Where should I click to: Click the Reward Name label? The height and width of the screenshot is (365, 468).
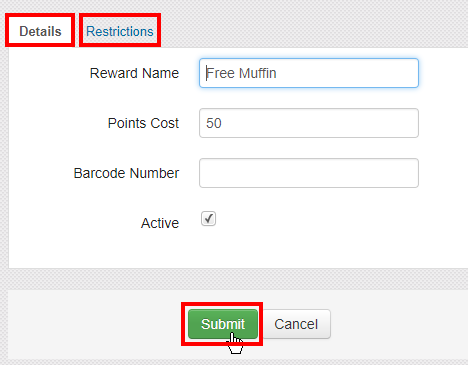tap(134, 73)
